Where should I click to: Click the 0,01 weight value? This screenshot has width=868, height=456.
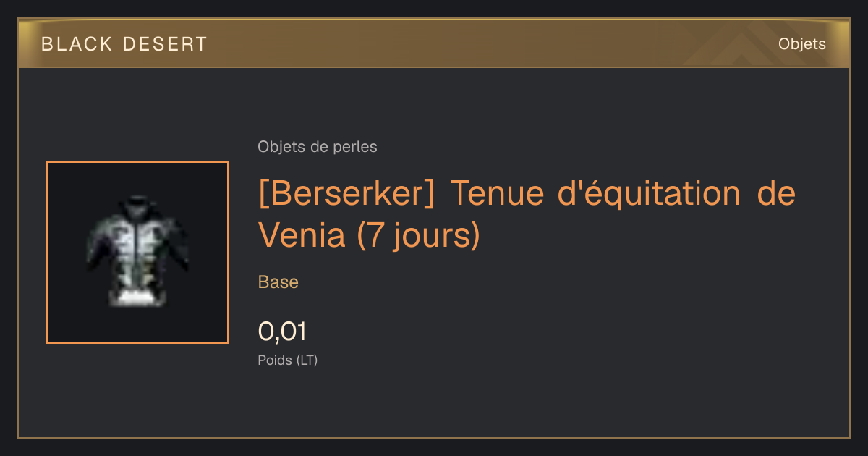[282, 332]
